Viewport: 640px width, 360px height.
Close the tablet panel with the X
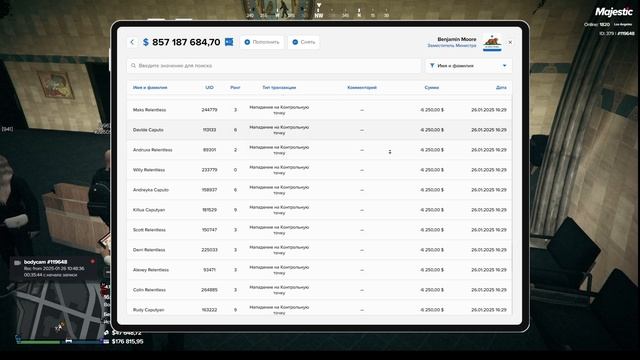pyautogui.click(x=510, y=42)
